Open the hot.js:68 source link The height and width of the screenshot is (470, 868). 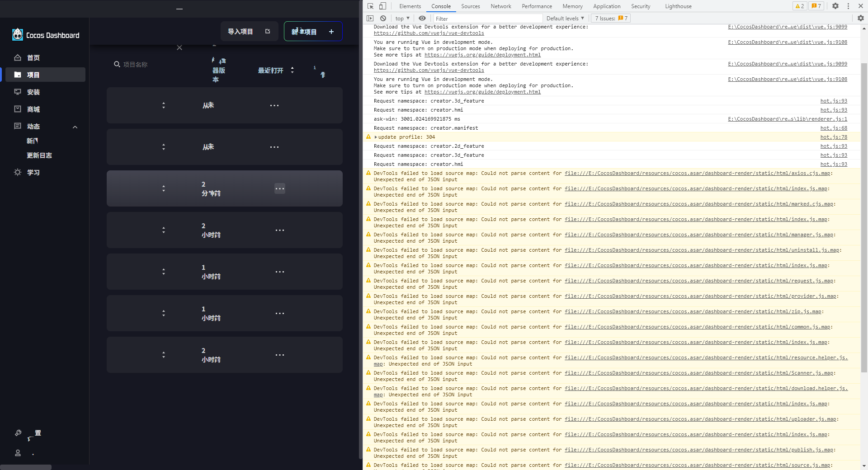coord(834,128)
